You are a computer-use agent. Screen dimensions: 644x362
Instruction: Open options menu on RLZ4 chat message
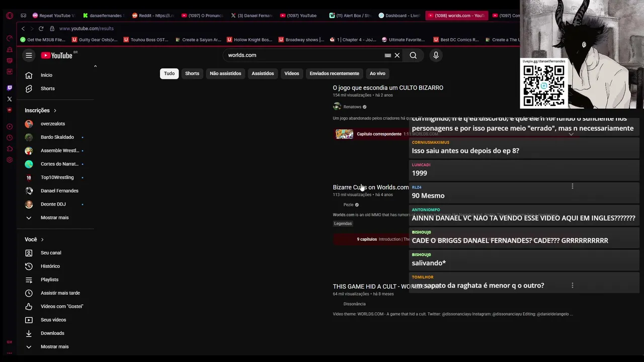pyautogui.click(x=572, y=187)
